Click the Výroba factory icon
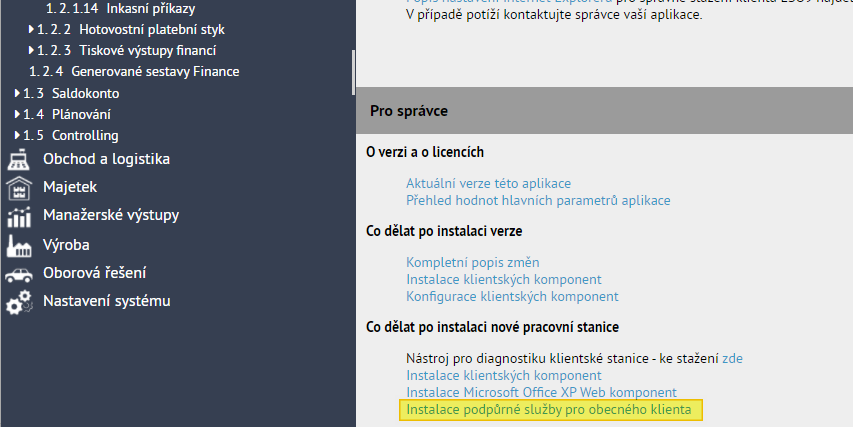The image size is (853, 427). click(18, 245)
